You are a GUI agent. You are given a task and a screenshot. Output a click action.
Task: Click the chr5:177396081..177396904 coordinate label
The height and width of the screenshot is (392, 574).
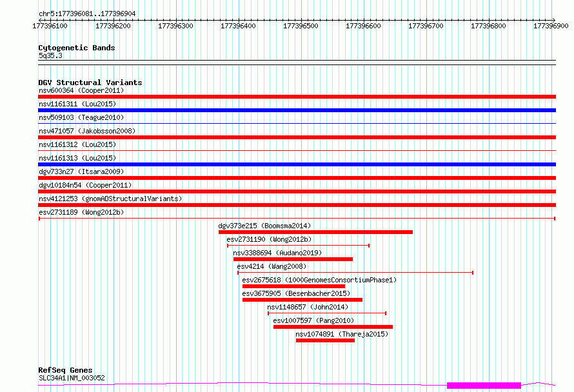[x=87, y=14]
